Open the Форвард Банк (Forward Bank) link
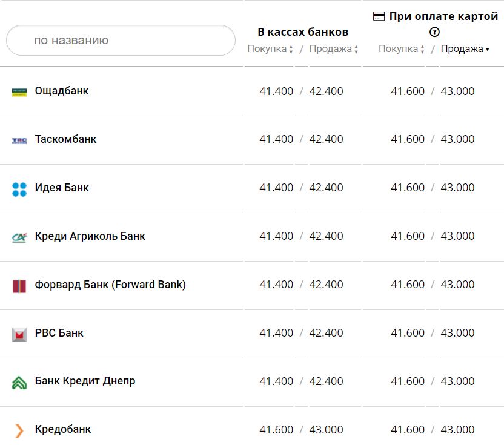 point(110,285)
